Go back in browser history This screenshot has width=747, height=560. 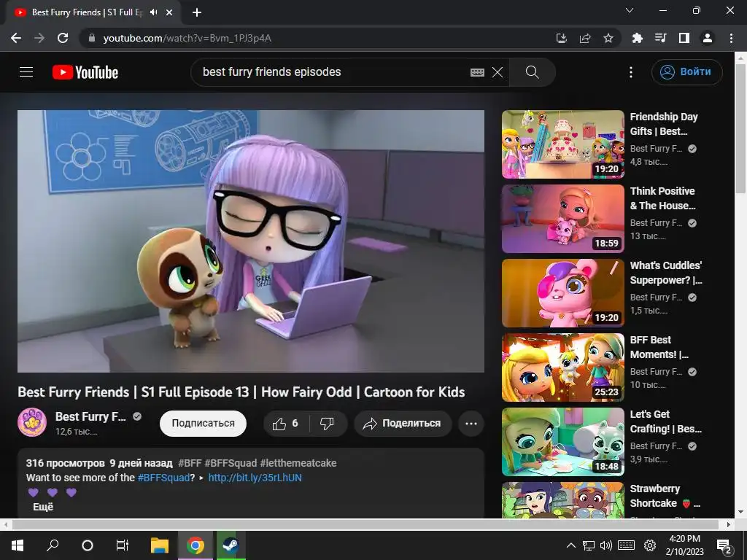(16, 38)
